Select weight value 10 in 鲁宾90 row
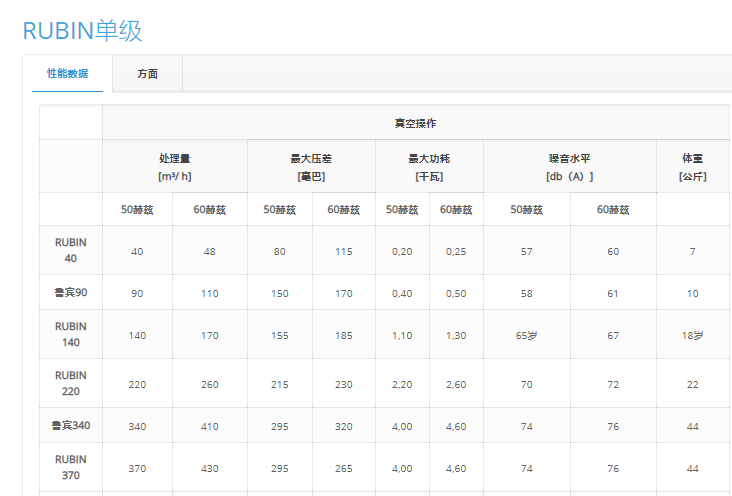Screen dimensions: 732x496 tap(692, 294)
